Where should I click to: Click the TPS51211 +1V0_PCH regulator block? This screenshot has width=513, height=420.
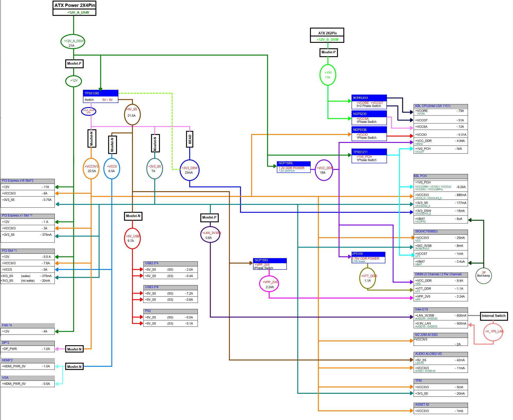(x=369, y=156)
